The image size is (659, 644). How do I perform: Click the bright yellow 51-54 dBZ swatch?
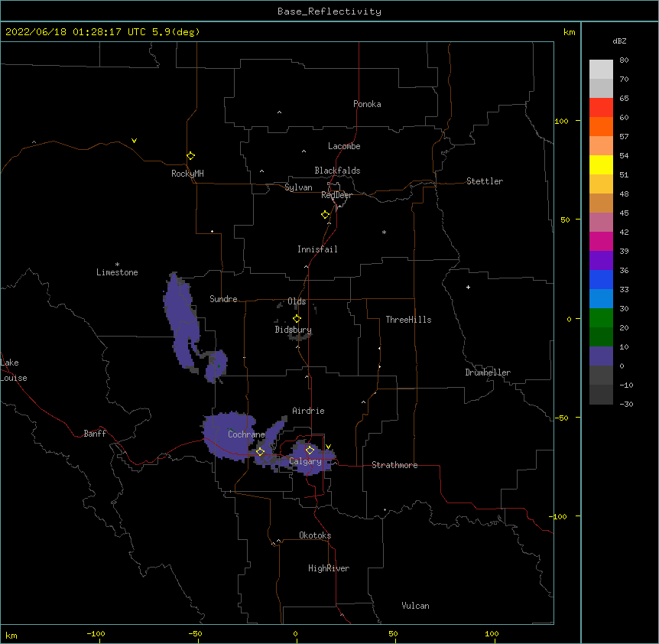(x=601, y=164)
